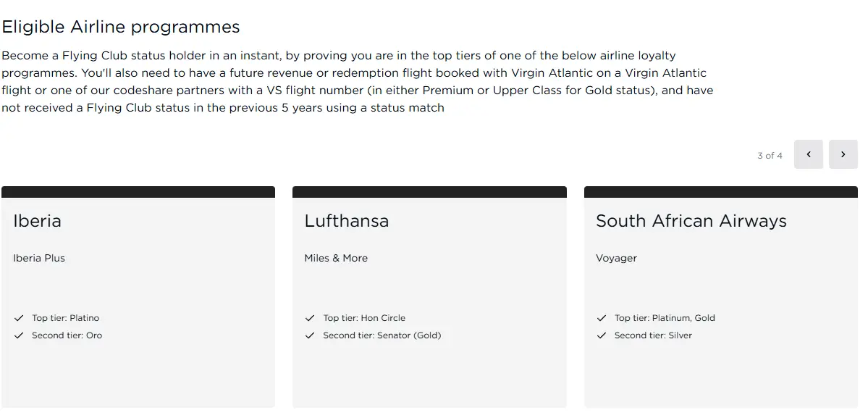Select the South African Airways heading
This screenshot has height=418, width=868.
point(691,221)
